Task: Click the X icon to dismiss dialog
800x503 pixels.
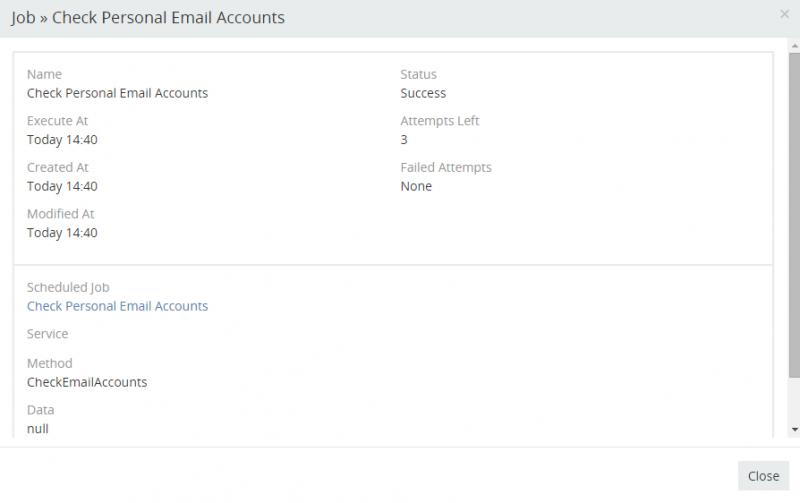Action: [784, 14]
